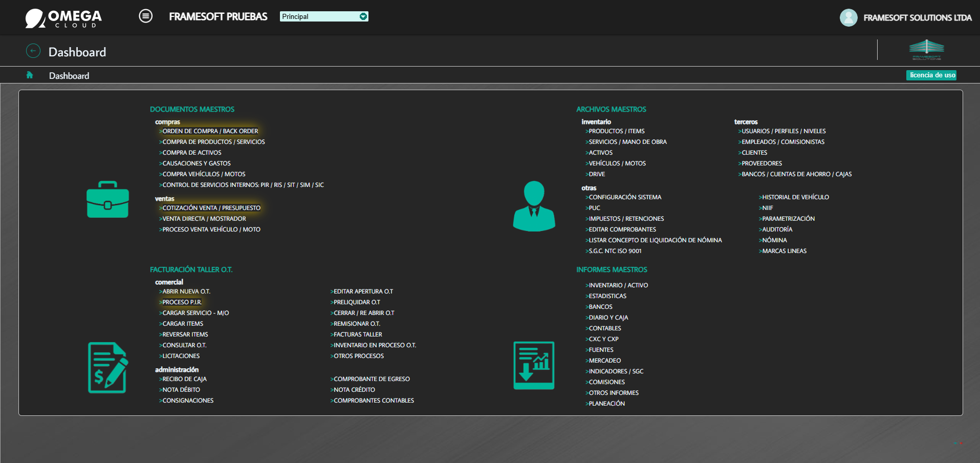Open Compra Vehículos / Motos
The width and height of the screenshot is (980, 463).
click(204, 174)
